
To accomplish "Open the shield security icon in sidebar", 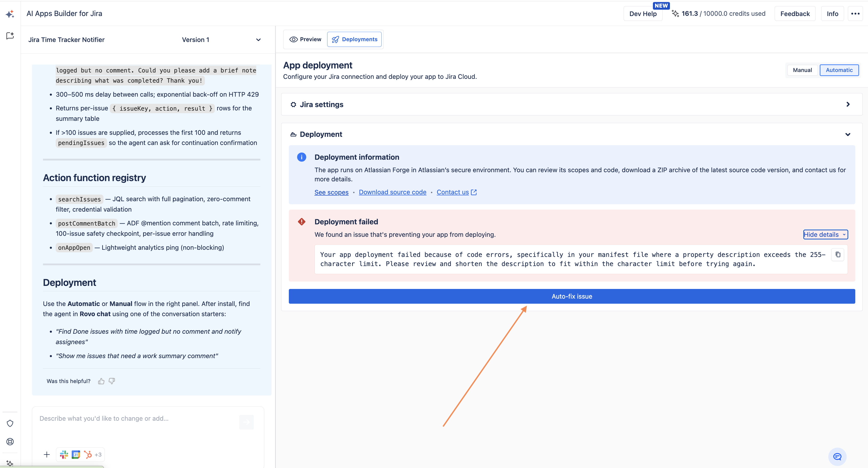I will tap(10, 423).
